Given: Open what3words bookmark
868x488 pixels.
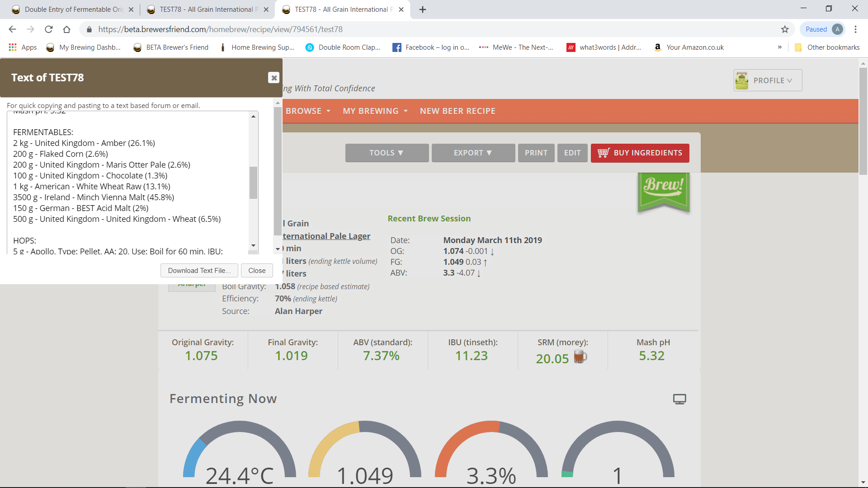Looking at the screenshot, I should 604,47.
